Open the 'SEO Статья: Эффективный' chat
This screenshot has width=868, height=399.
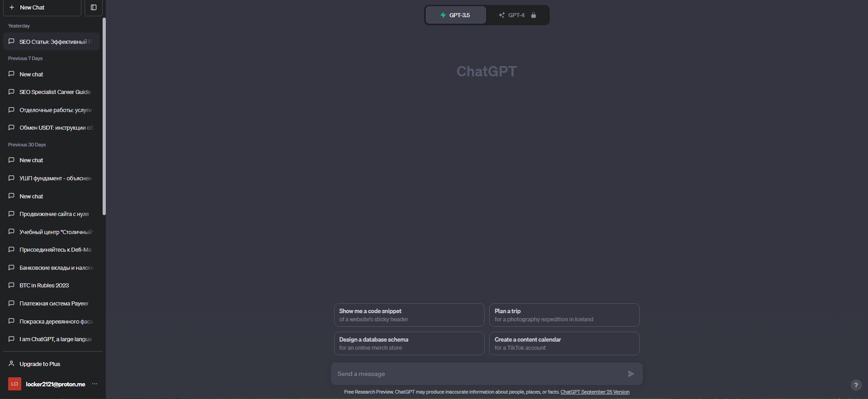click(x=51, y=42)
